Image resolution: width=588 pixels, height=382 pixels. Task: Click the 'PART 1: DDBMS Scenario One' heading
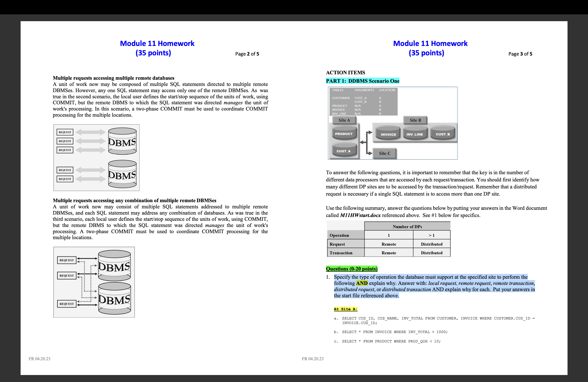362,81
